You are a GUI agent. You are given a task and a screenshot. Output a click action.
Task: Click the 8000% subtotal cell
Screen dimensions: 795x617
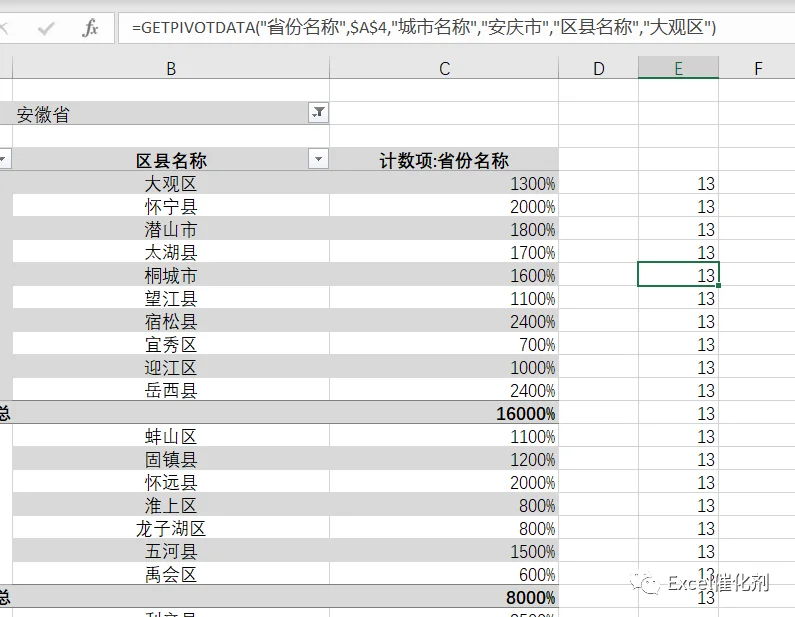coord(444,597)
